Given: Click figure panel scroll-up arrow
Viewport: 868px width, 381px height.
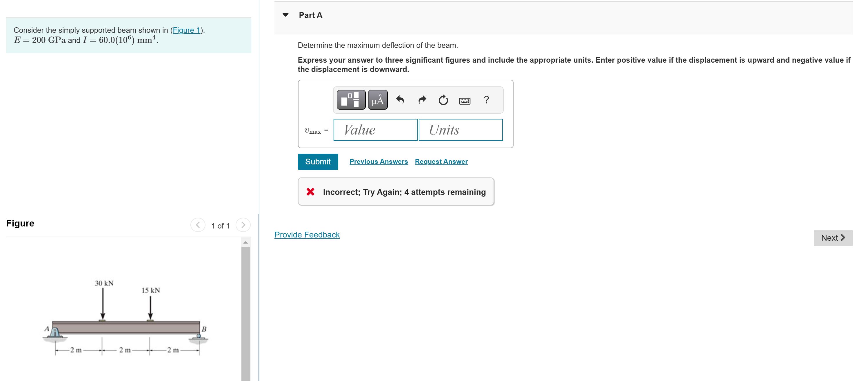Looking at the screenshot, I should pyautogui.click(x=246, y=242).
